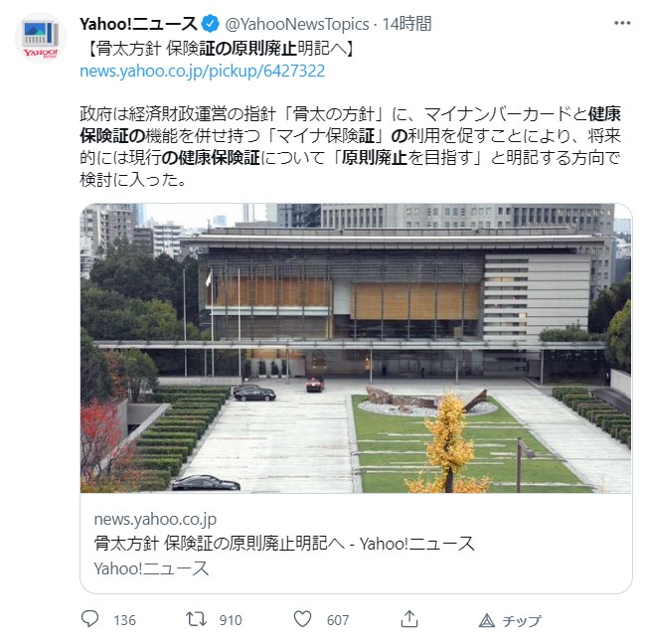Click the チップ tip triangle icon
This screenshot has width=645, height=644.
[x=487, y=620]
